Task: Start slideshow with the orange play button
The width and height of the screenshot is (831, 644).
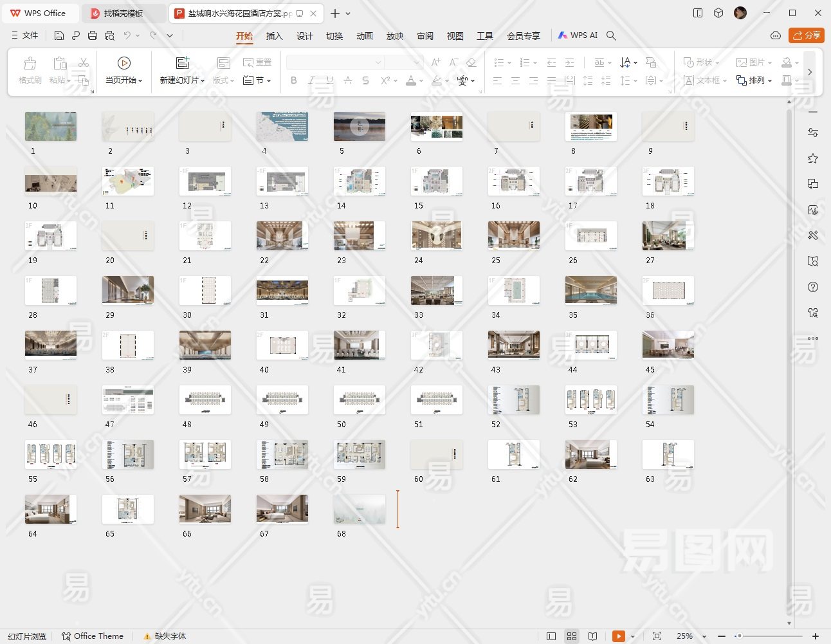Action: (618, 636)
